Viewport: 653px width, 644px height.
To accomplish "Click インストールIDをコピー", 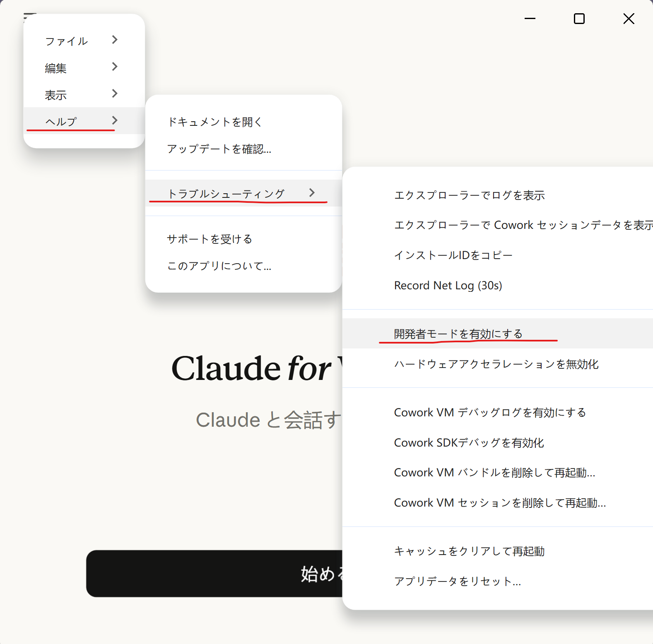I will [x=498, y=255].
